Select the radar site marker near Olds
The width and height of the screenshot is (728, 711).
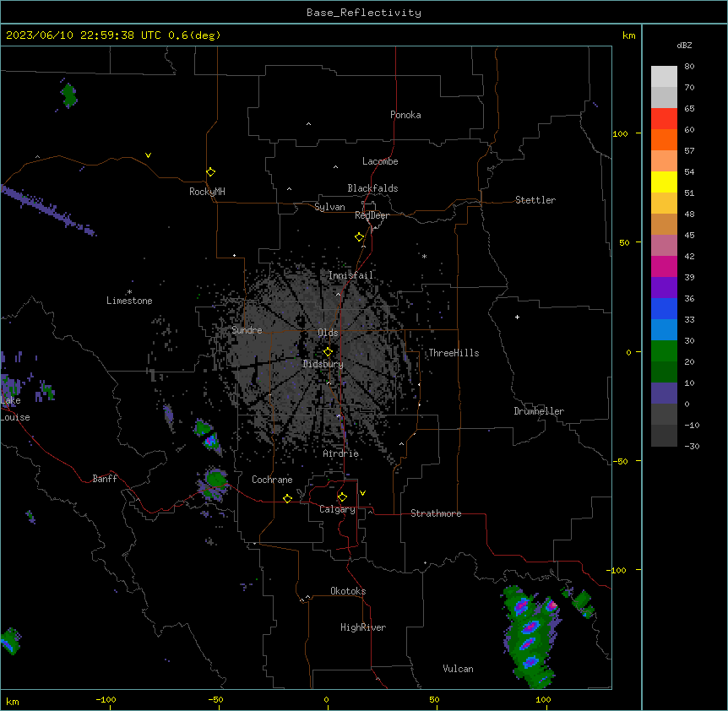pos(328,352)
